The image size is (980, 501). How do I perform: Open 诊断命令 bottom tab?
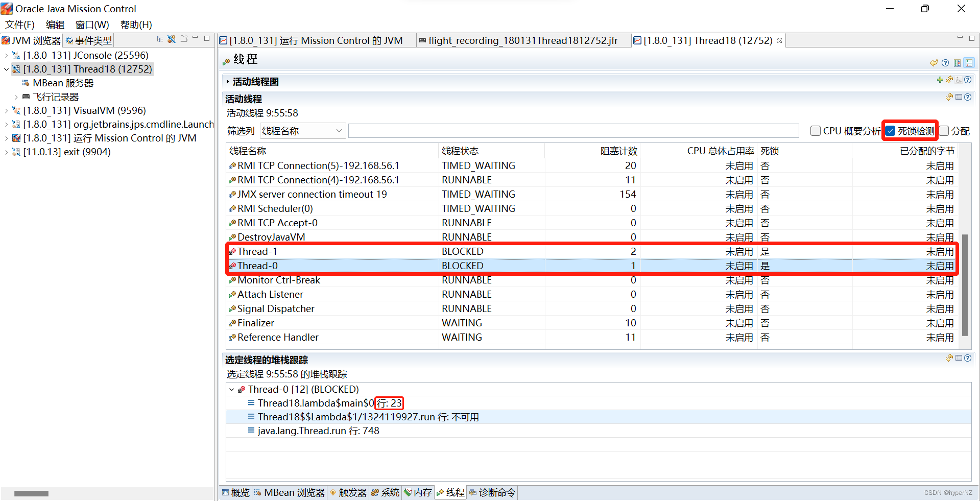[x=492, y=492]
